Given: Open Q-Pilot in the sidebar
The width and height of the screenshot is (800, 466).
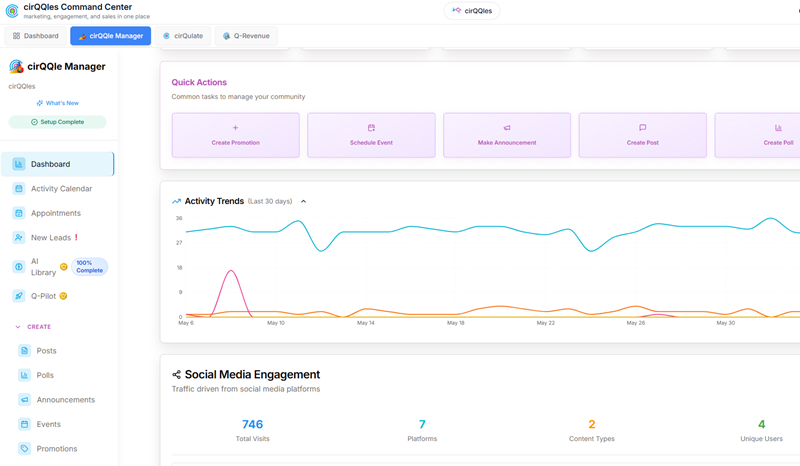Looking at the screenshot, I should 58,296.
